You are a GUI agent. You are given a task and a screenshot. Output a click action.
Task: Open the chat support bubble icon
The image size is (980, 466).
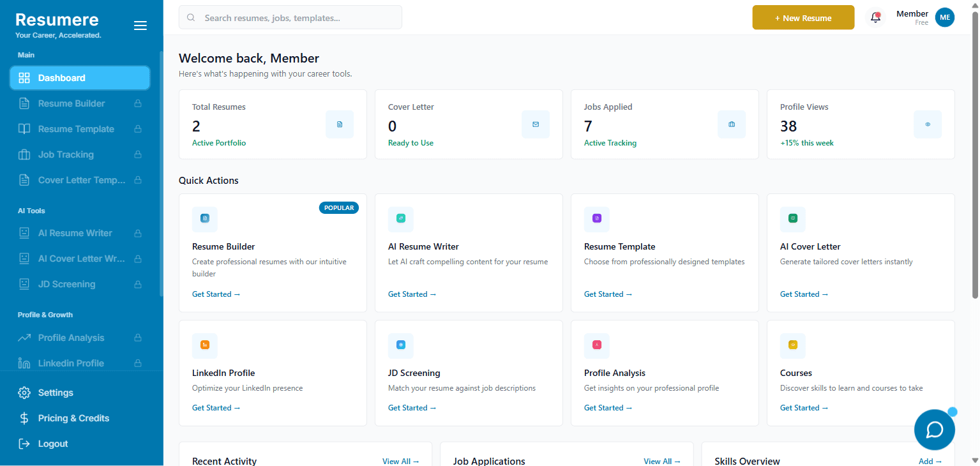(934, 430)
